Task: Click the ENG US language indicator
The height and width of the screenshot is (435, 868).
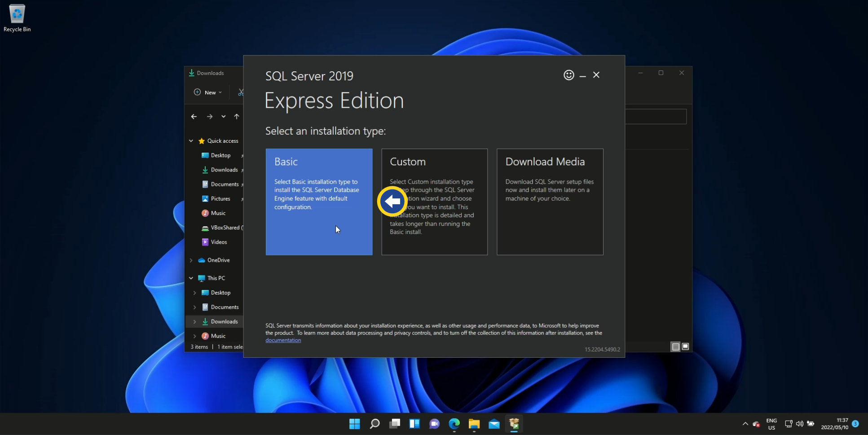Action: pos(771,424)
